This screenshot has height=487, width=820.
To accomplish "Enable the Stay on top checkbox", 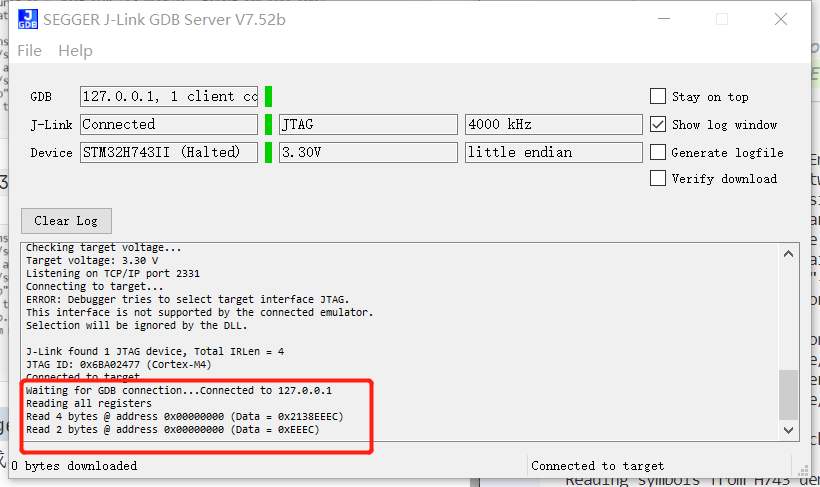I will tap(658, 96).
